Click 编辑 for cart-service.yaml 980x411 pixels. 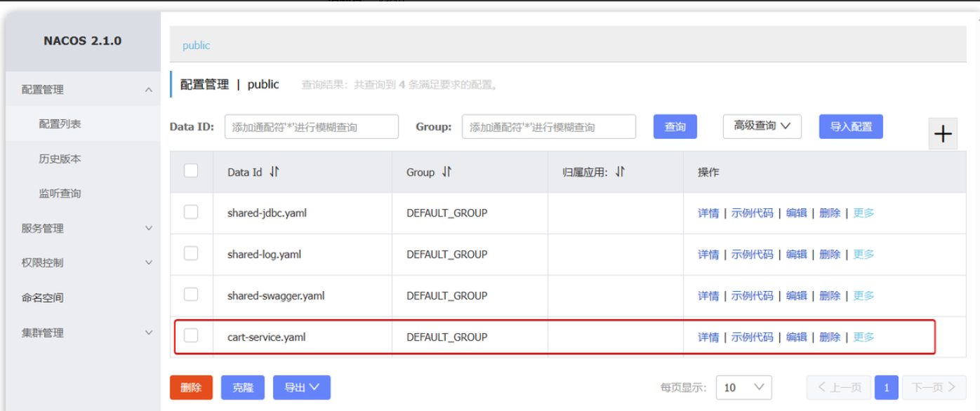(796, 337)
